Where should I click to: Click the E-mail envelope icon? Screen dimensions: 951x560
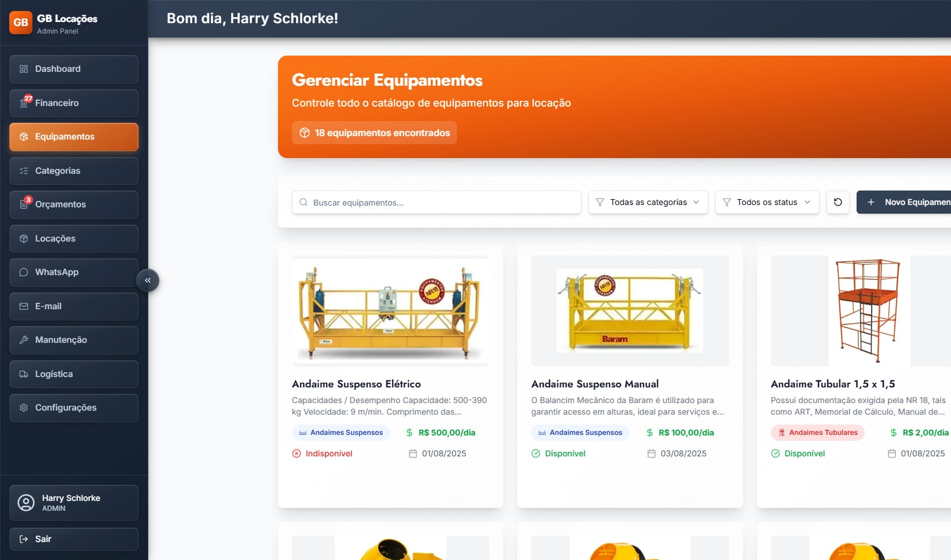coord(24,306)
